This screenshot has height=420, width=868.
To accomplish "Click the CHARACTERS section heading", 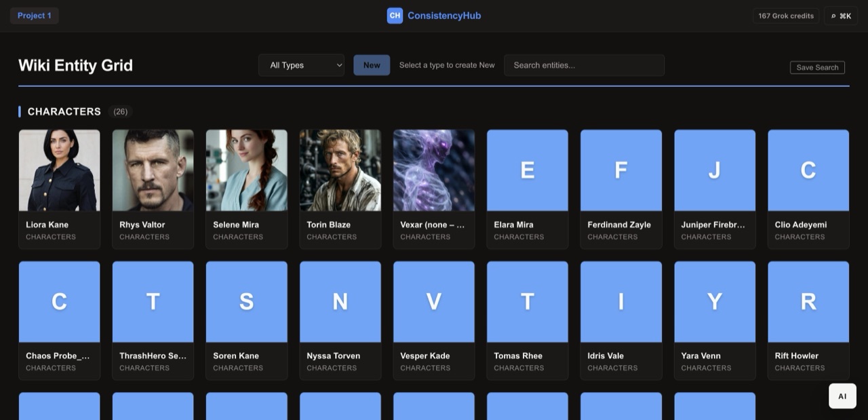I will 64,111.
